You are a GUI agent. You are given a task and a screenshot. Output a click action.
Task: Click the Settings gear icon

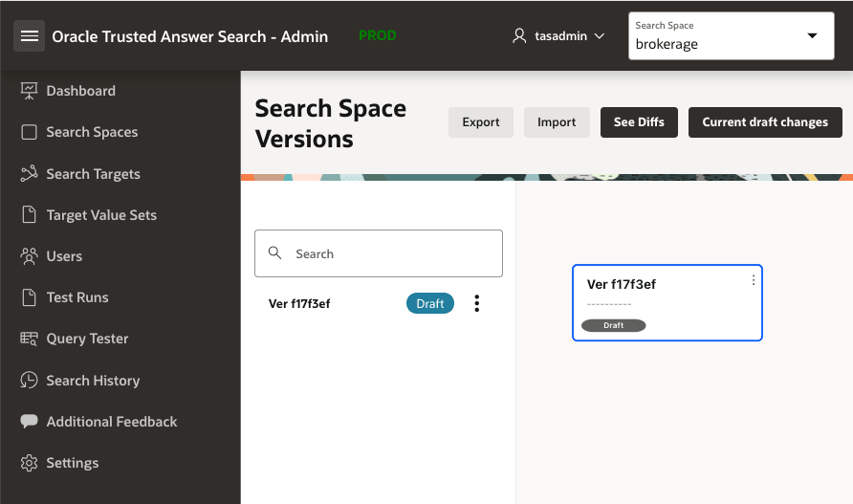point(29,463)
